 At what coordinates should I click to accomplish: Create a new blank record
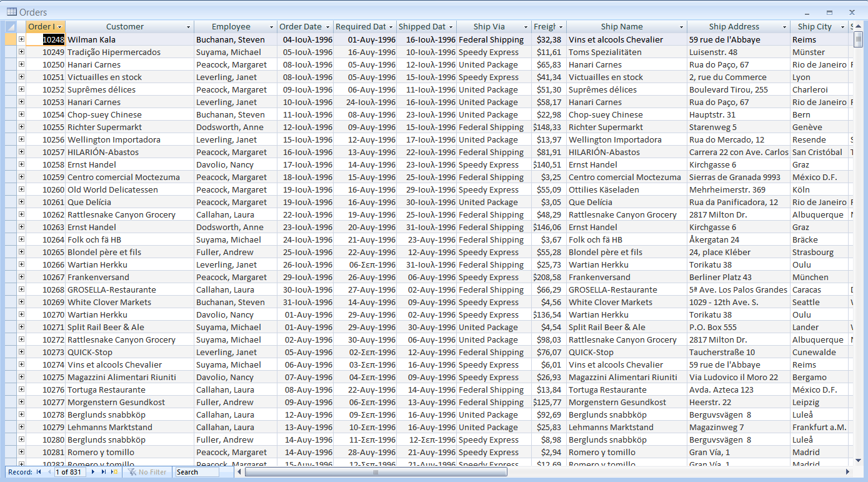pyautogui.click(x=114, y=472)
